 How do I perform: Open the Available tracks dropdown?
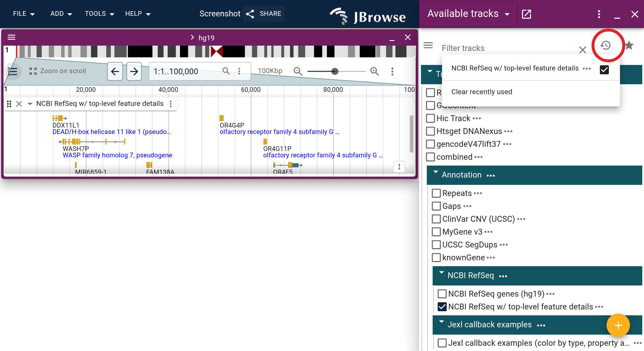coord(468,14)
